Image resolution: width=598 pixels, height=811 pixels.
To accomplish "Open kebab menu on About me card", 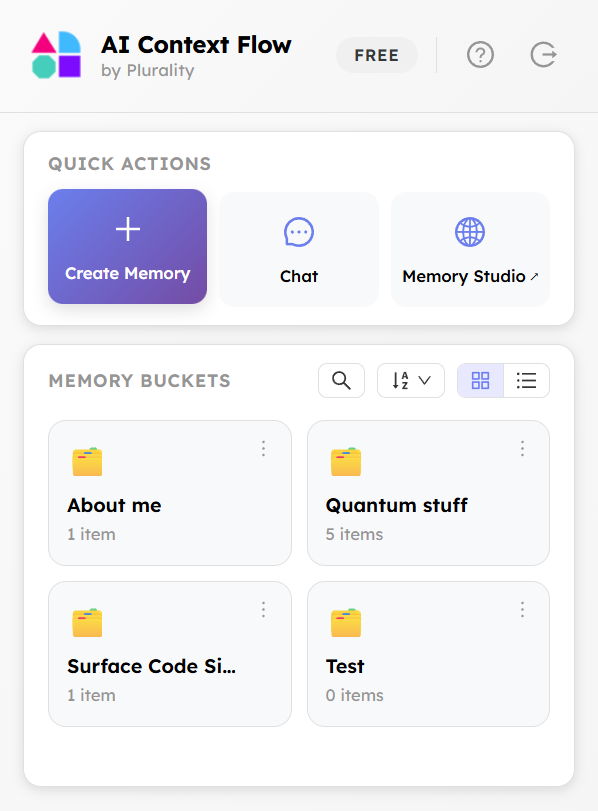I will (263, 449).
